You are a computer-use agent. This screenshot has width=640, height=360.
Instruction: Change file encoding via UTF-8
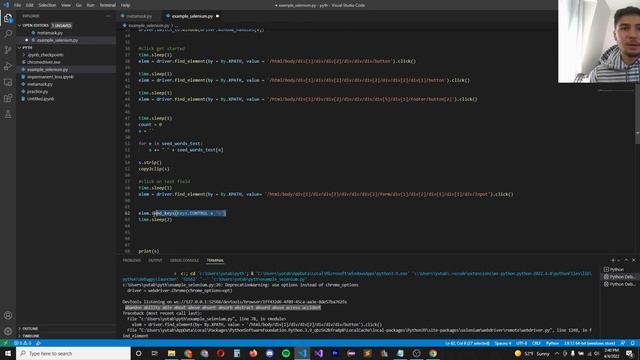coord(521,343)
